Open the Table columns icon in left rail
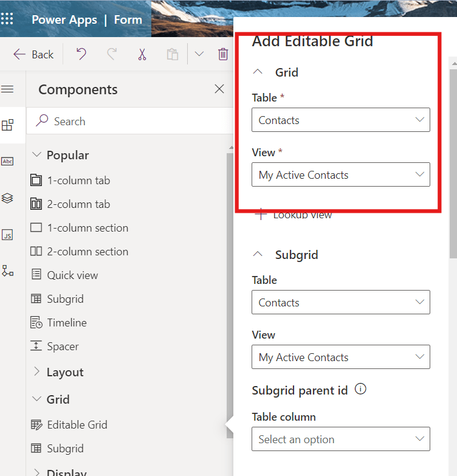This screenshot has height=476, width=457. tap(8, 161)
